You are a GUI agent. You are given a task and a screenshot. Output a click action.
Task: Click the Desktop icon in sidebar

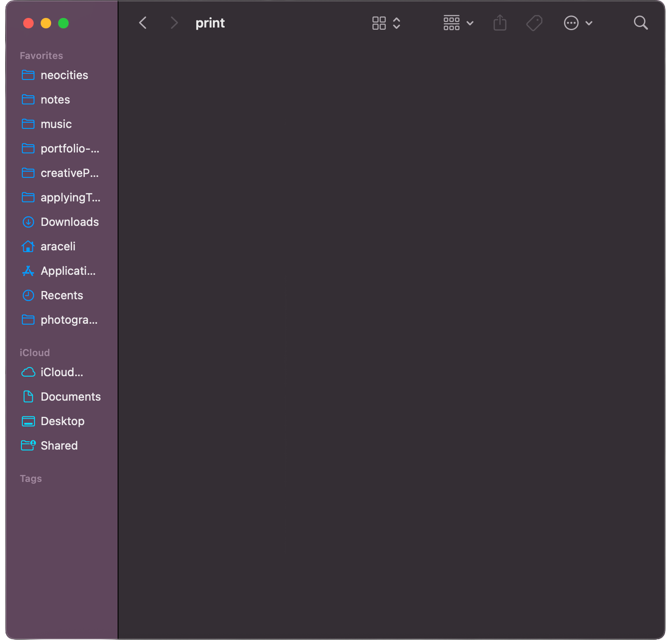tap(28, 421)
